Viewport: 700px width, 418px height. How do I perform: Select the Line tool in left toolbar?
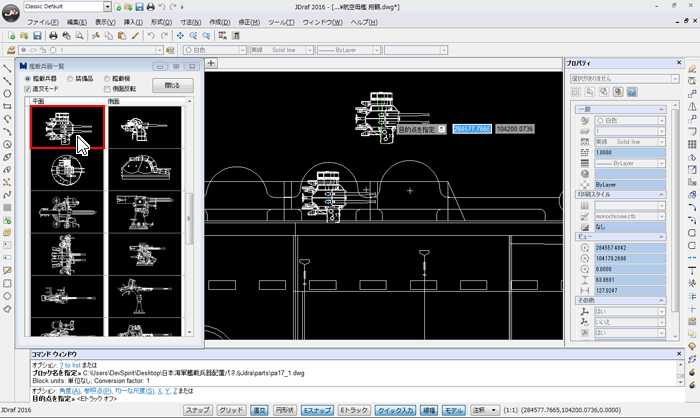coord(7,68)
